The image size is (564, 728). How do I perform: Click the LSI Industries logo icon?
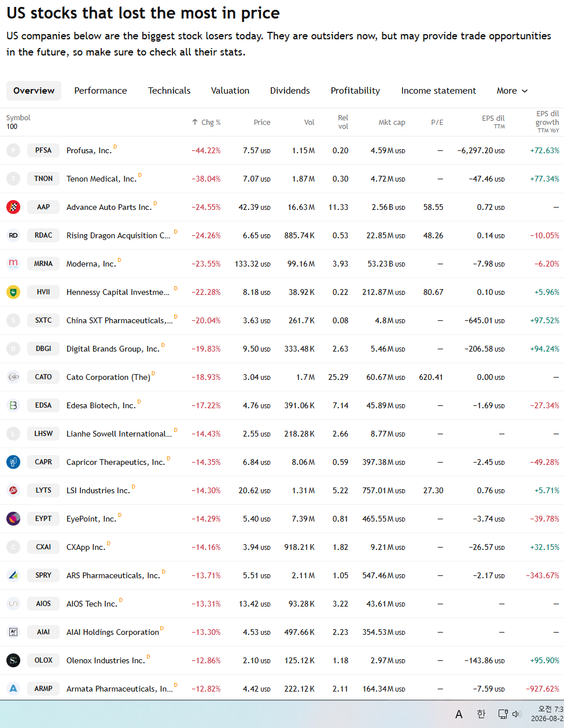click(13, 490)
